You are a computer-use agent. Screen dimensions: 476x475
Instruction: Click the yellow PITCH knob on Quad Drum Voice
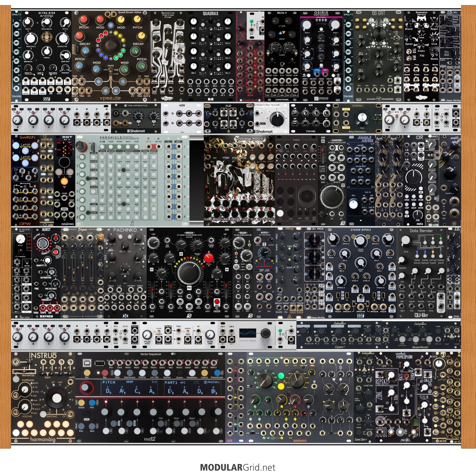pyautogui.click(x=138, y=20)
